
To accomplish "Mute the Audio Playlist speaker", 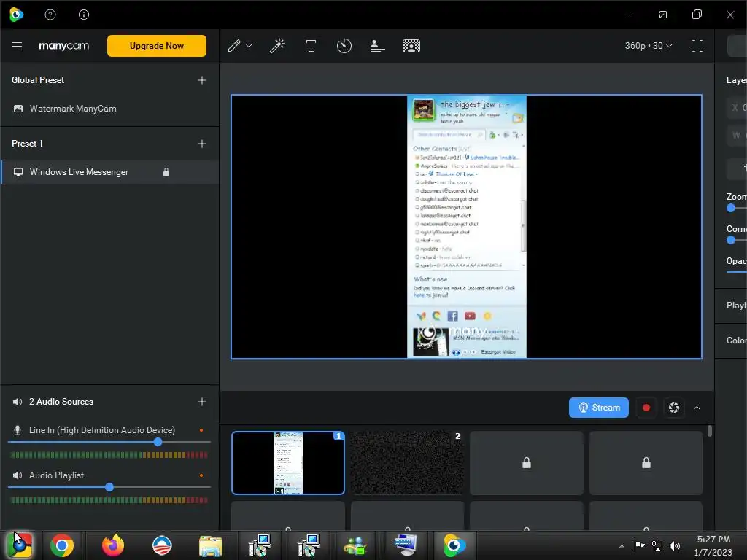I will pyautogui.click(x=18, y=475).
